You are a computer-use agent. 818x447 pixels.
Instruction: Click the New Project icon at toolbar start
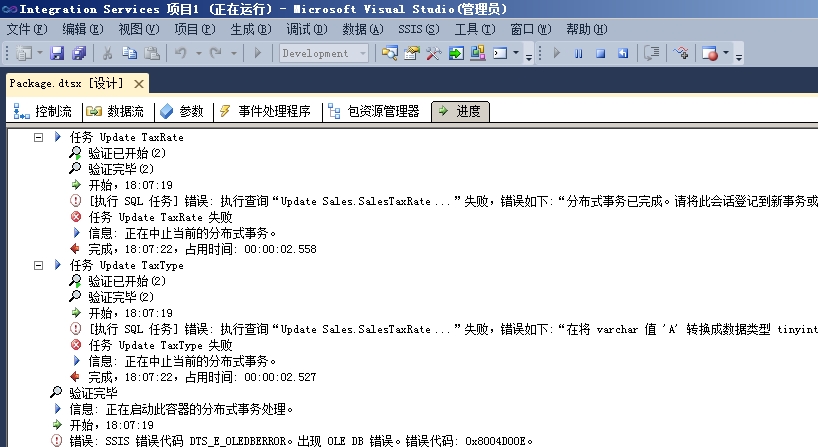(x=23, y=53)
